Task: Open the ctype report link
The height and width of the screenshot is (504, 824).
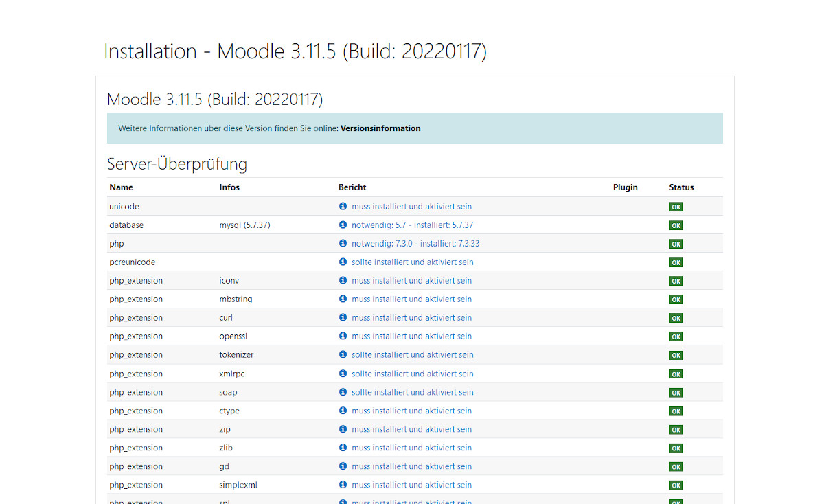Action: pyautogui.click(x=412, y=411)
